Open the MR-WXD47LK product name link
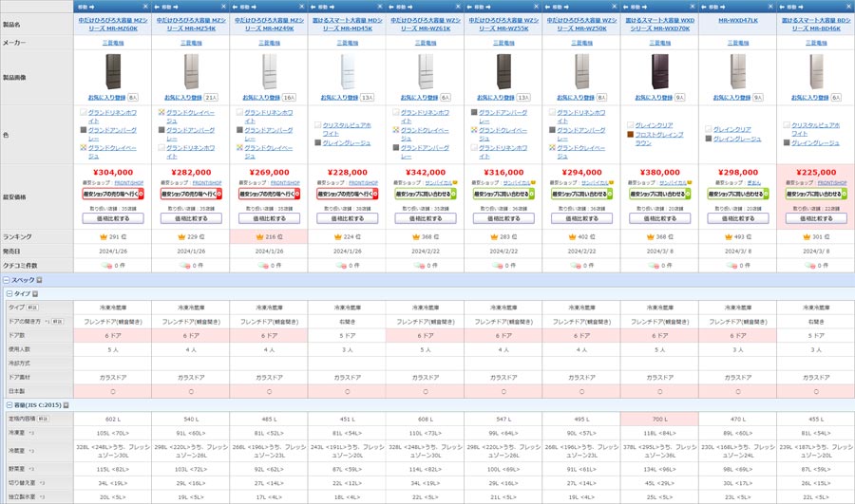 click(738, 20)
